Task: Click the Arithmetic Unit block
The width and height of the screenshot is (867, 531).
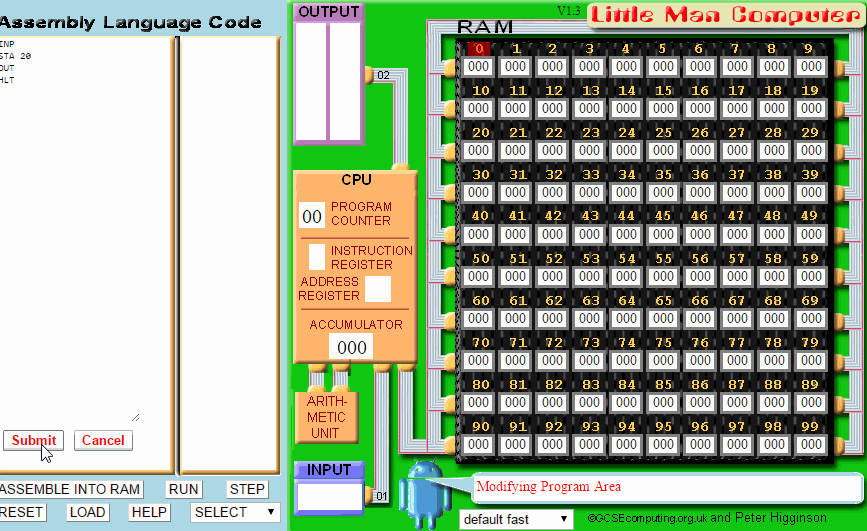Action: coord(326,417)
